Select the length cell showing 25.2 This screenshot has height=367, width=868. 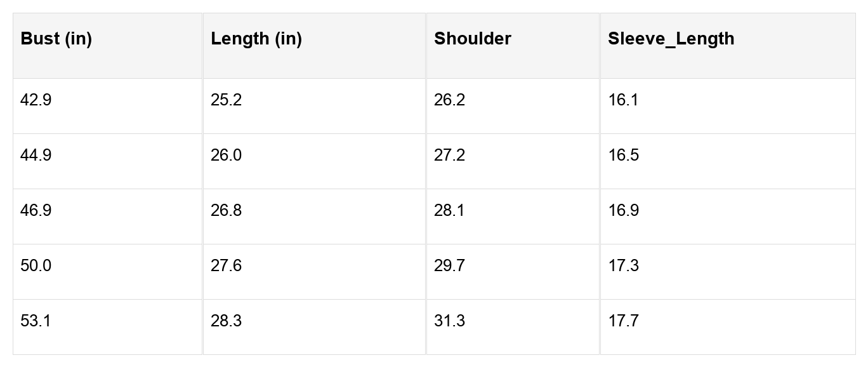227,100
